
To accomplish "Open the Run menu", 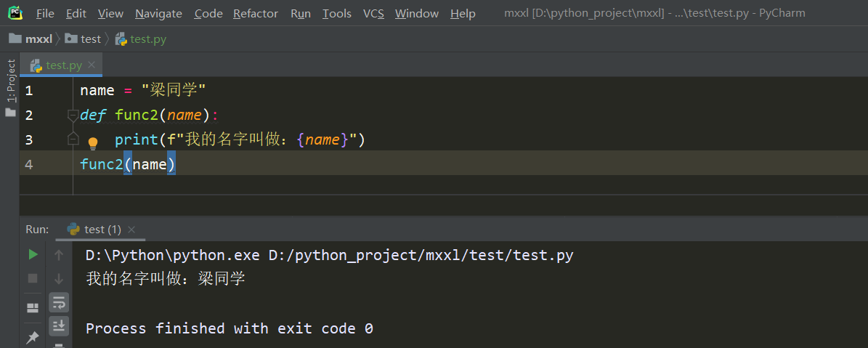I will point(301,13).
